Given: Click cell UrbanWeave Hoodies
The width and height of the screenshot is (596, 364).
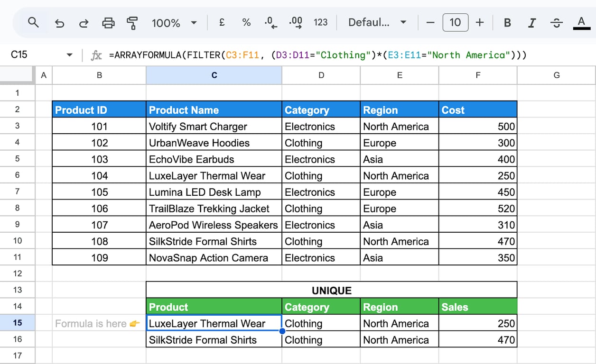Looking at the screenshot, I should [x=214, y=143].
